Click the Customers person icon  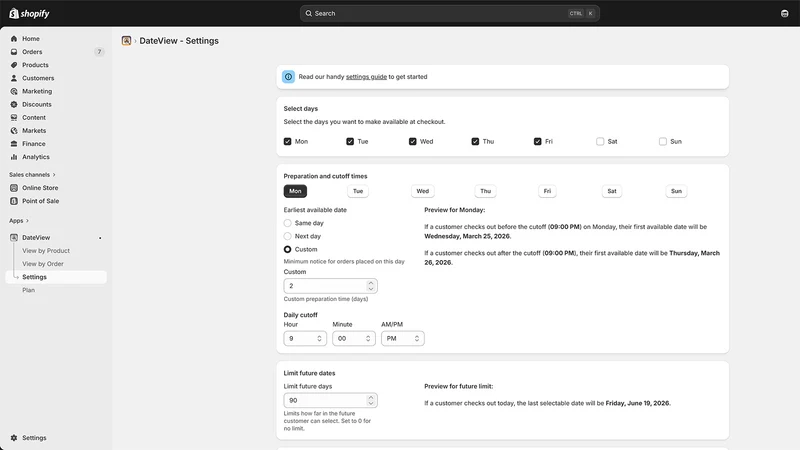pyautogui.click(x=14, y=78)
